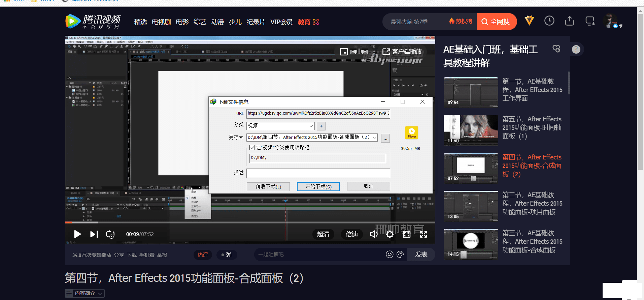Focus the URL field in download dialog
The height and width of the screenshot is (300, 644).
318,113
